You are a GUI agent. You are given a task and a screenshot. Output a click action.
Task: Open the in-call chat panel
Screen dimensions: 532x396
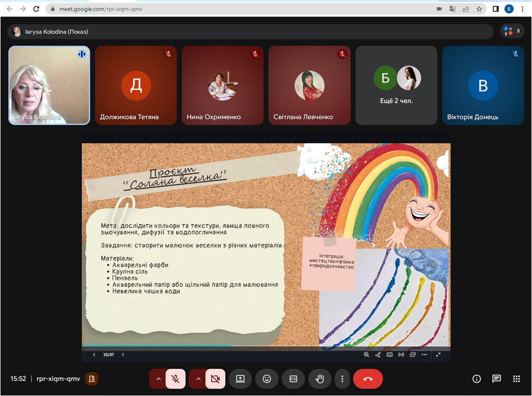point(496,379)
